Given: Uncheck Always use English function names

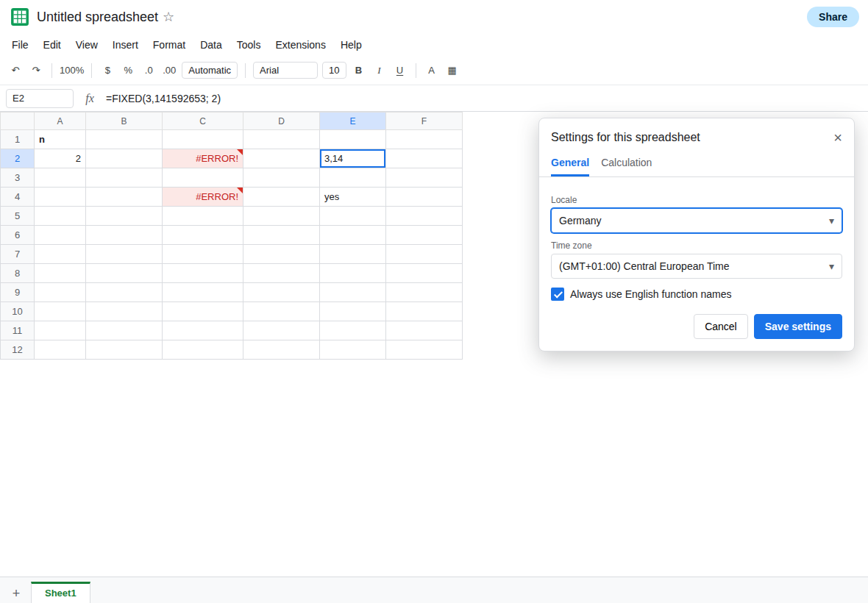Looking at the screenshot, I should coord(558,294).
